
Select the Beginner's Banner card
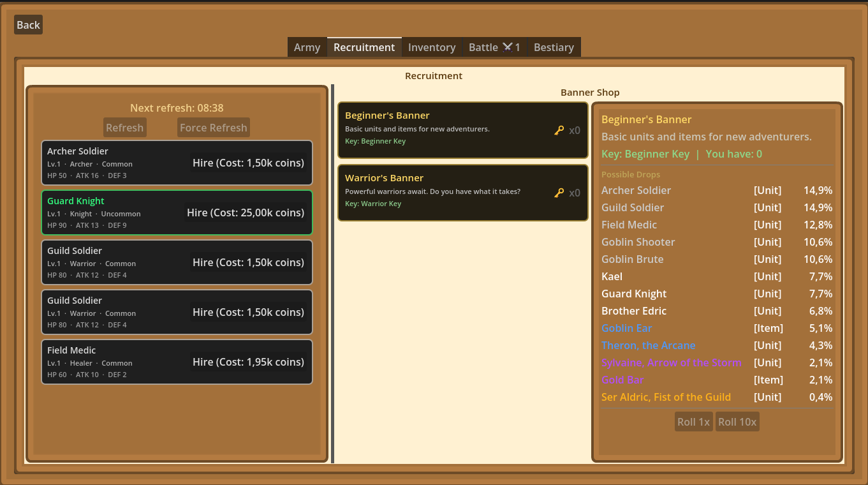[463, 130]
